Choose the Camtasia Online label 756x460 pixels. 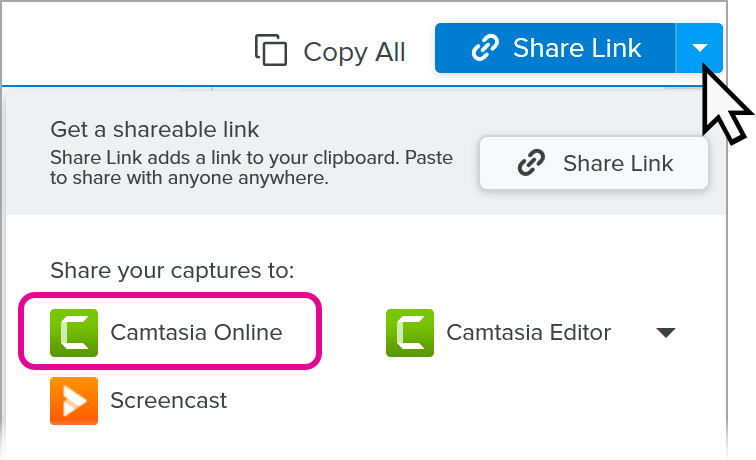tap(196, 332)
